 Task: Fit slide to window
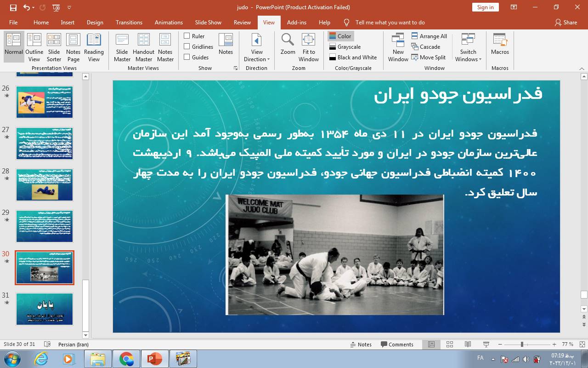[x=308, y=47]
